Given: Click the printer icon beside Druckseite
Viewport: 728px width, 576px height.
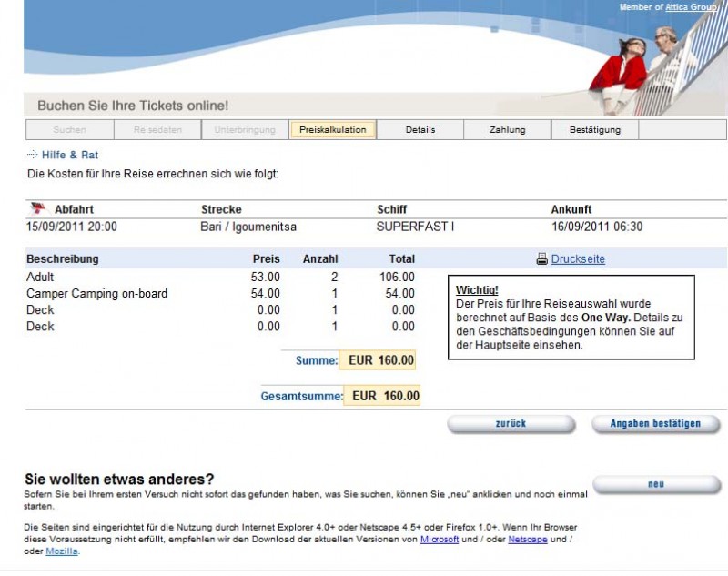Looking at the screenshot, I should tap(541, 259).
